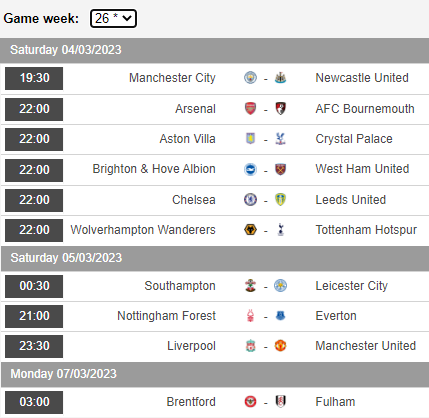Select the Saturday 04/03/2023 date header
Image resolution: width=429 pixels, height=418 pixels.
[214, 50]
